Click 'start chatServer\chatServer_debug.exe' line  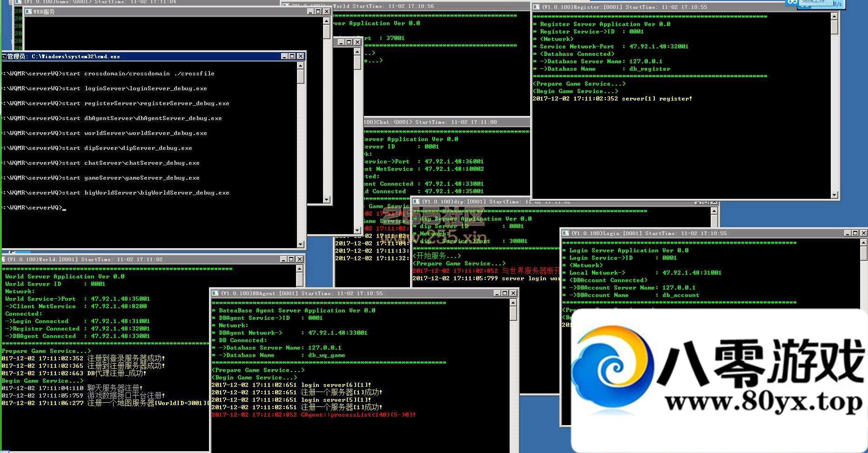(130, 163)
